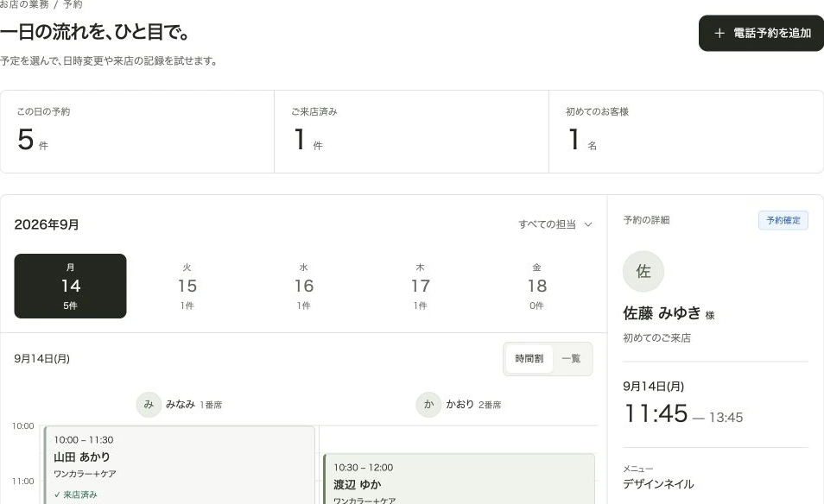Click the 初めてのお客様 1名 summary card

pos(686,132)
